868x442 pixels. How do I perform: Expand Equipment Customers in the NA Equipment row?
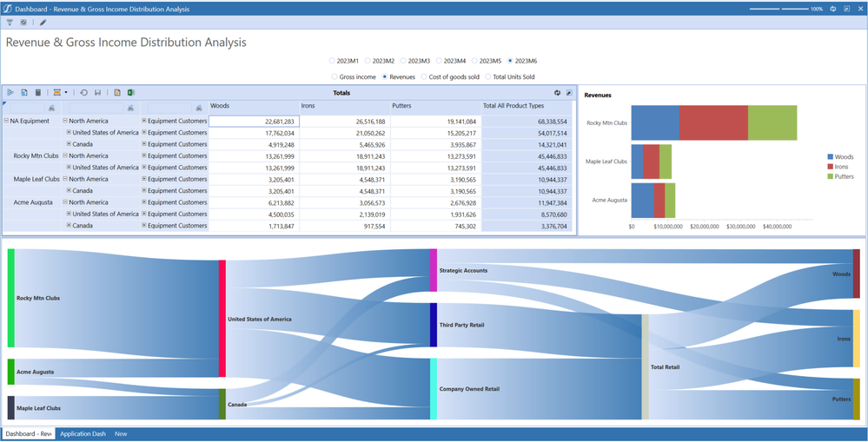point(144,121)
